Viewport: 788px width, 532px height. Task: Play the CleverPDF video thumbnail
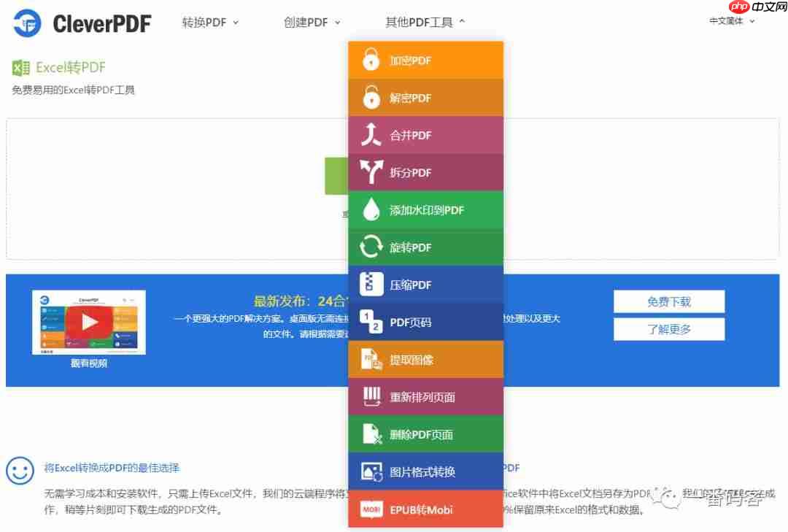click(x=89, y=322)
